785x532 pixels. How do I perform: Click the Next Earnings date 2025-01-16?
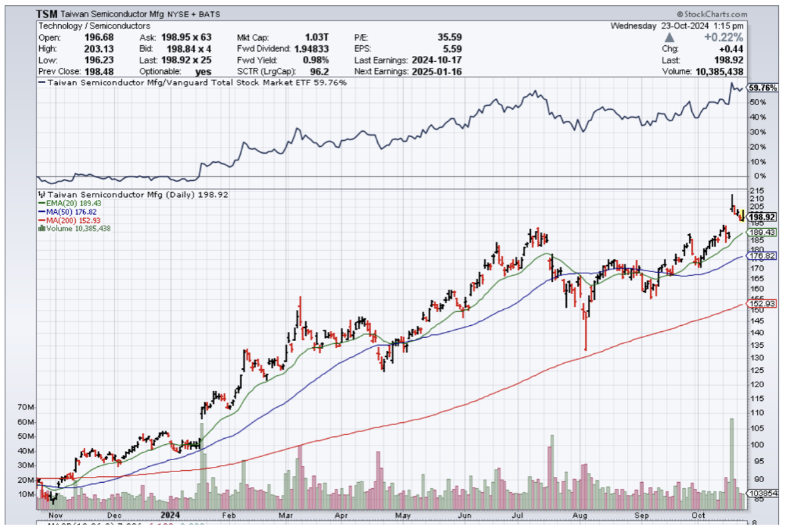click(436, 72)
